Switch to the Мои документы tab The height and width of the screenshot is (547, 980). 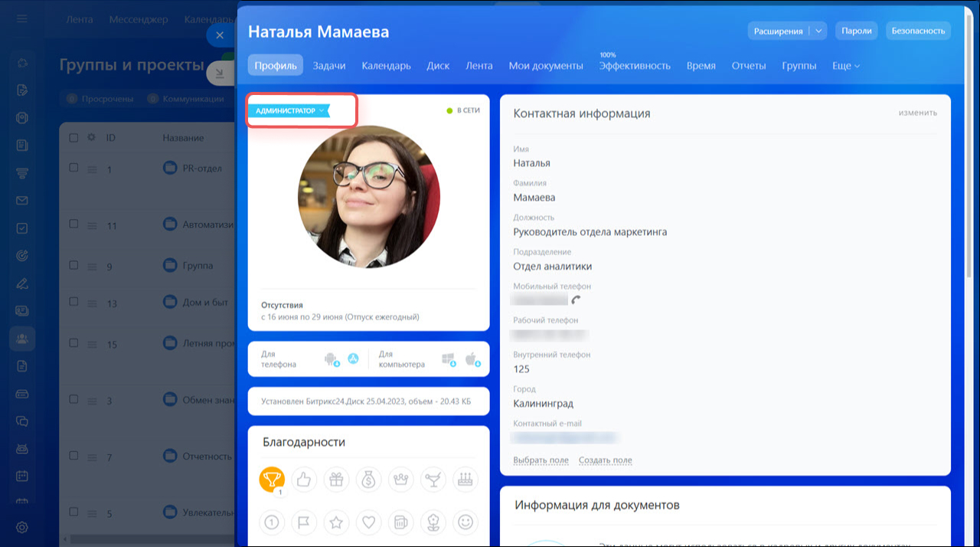pos(546,66)
